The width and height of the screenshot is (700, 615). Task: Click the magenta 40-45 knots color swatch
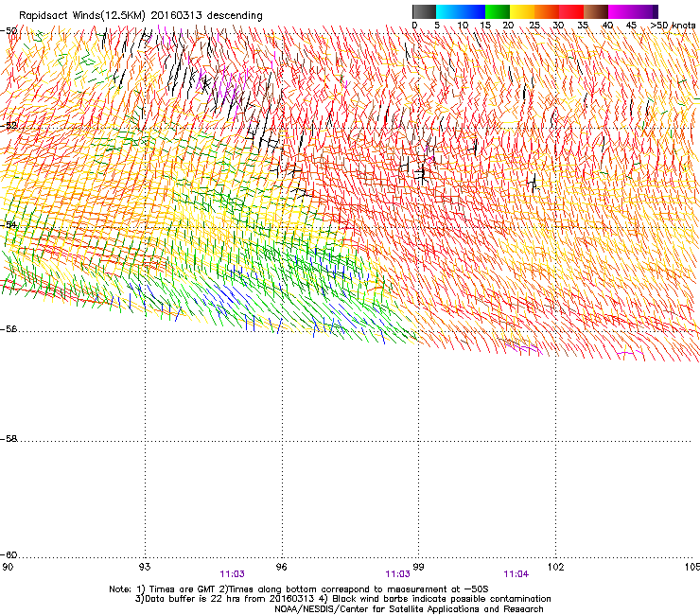[621, 11]
